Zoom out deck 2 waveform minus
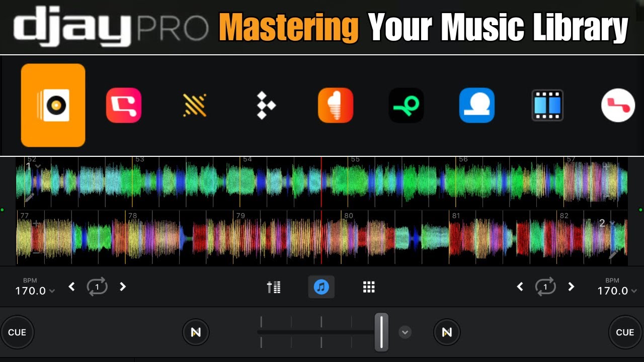The width and height of the screenshot is (644, 362). pyautogui.click(x=36, y=252)
